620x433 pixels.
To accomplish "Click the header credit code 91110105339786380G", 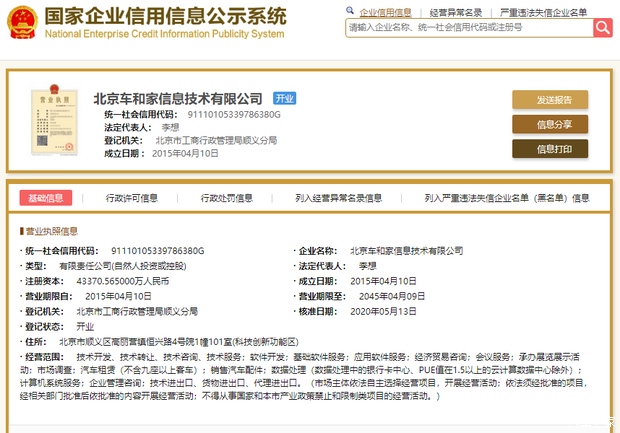I will point(234,115).
